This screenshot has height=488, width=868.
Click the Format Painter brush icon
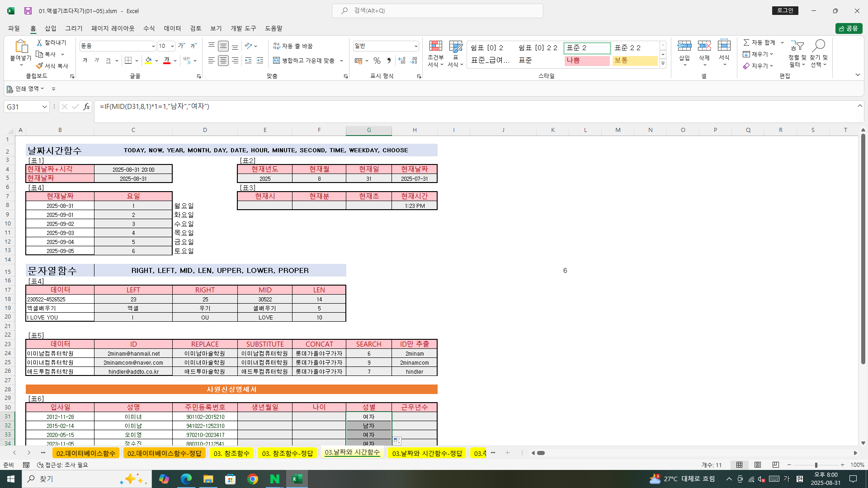click(x=39, y=66)
